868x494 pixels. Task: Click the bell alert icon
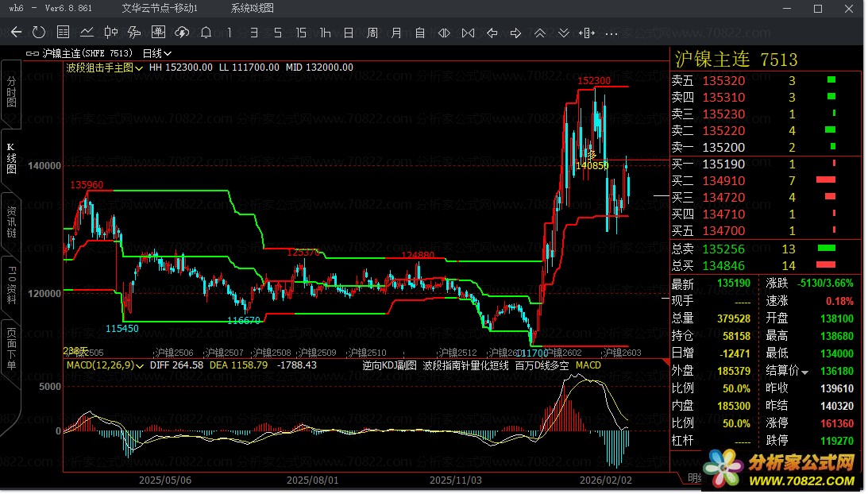[x=206, y=33]
